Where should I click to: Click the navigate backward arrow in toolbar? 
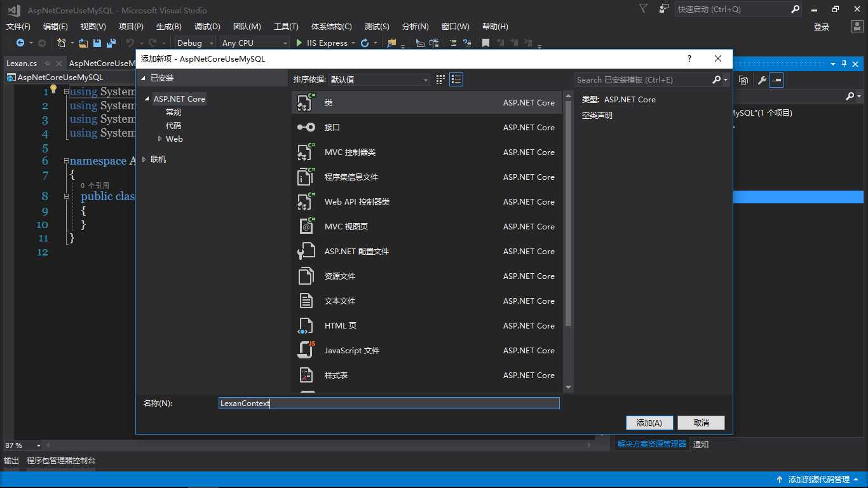point(20,43)
